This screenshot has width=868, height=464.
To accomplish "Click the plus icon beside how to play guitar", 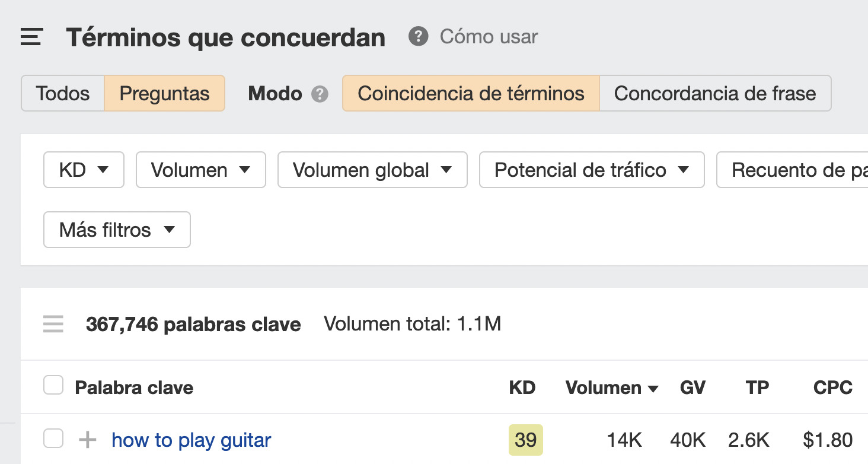I will 88,440.
